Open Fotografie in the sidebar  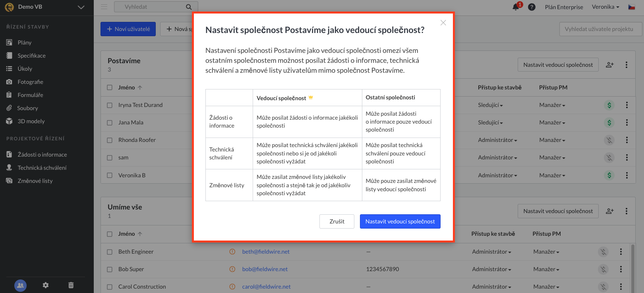[30, 82]
